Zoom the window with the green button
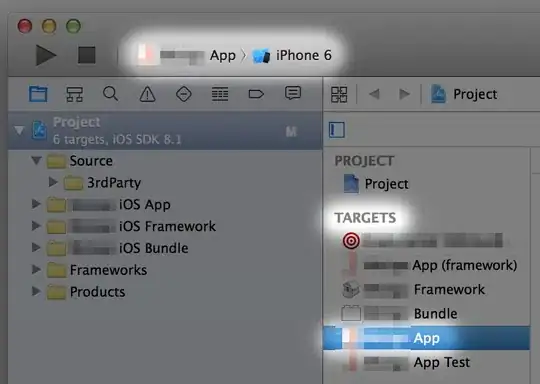The height and width of the screenshot is (384, 540). point(73,26)
